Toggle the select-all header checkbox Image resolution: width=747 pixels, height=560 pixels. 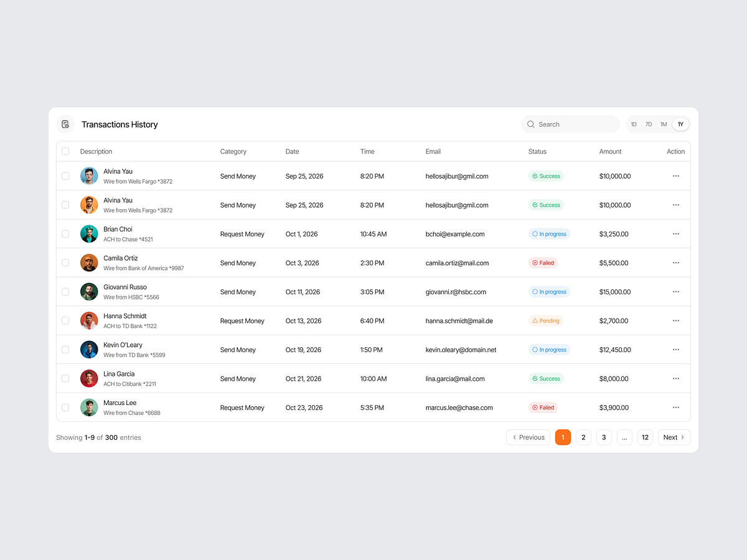[x=65, y=151]
